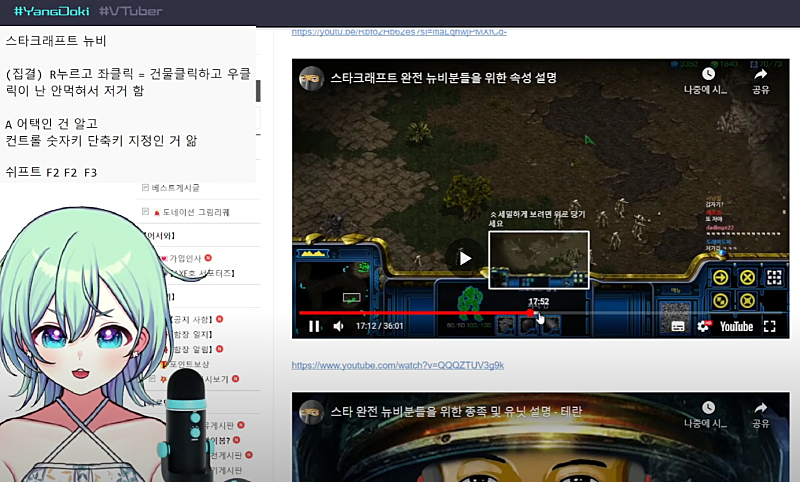Viewport: 800px width, 482px height.
Task: Click the board icon beside 베스트게시글
Action: coord(145,188)
